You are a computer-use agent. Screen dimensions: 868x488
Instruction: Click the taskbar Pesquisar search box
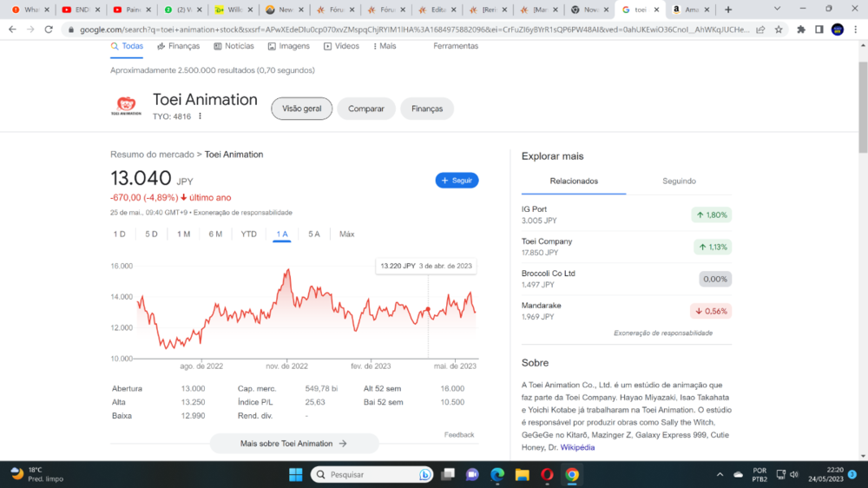(x=371, y=475)
